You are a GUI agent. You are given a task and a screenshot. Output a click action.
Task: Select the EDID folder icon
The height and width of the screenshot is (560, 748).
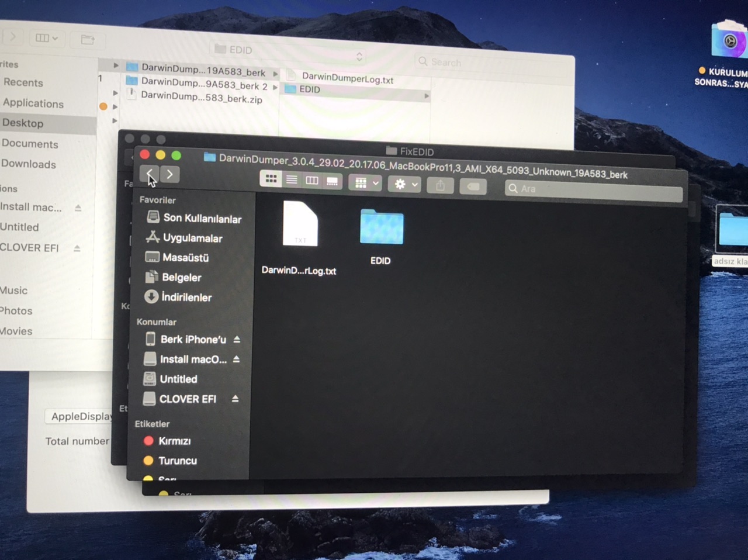381,228
